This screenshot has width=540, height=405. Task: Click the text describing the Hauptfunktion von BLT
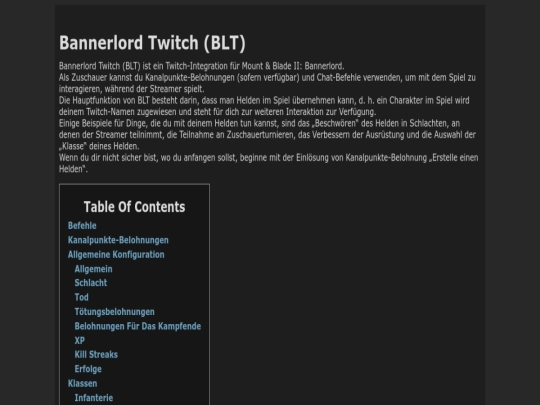(x=264, y=106)
